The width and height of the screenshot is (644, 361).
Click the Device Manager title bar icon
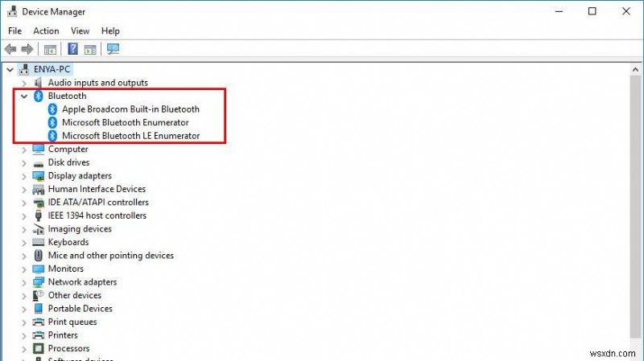click(x=12, y=11)
